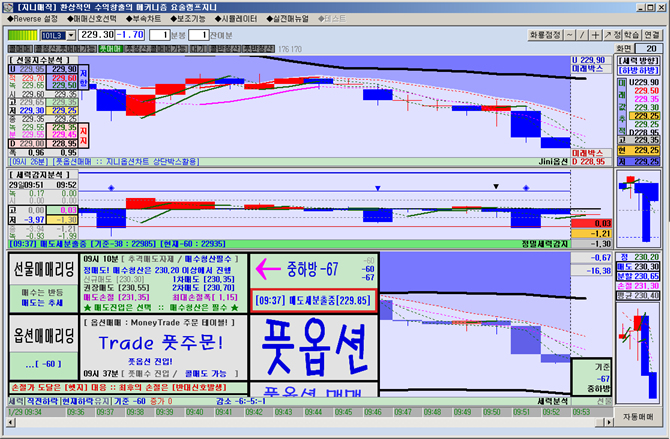Click the current price 229.30 display

click(97, 35)
